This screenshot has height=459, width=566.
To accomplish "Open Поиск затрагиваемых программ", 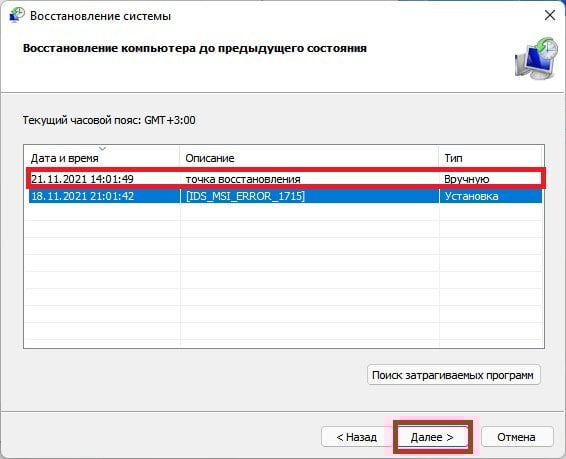I will coord(453,375).
